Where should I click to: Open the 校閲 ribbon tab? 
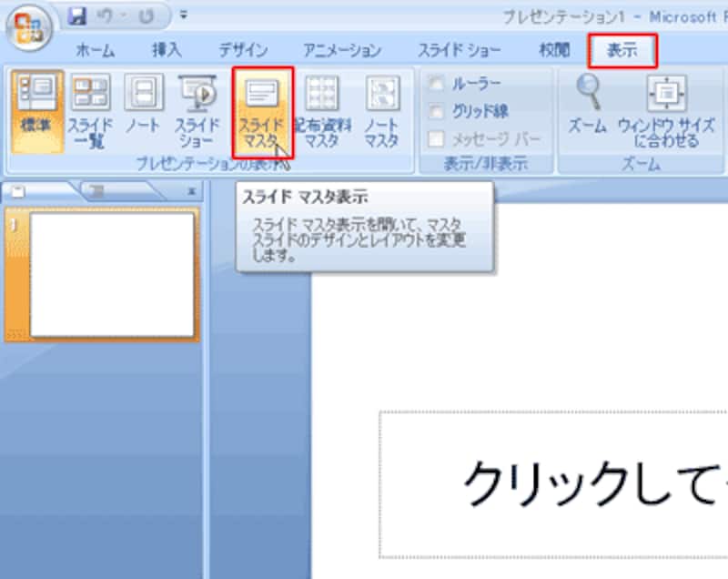coord(554,50)
